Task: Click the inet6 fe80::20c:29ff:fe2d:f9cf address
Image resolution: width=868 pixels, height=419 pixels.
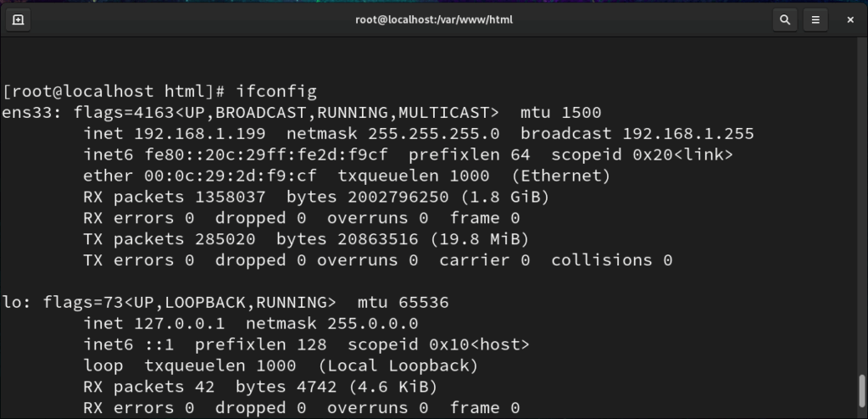Action: tap(266, 155)
